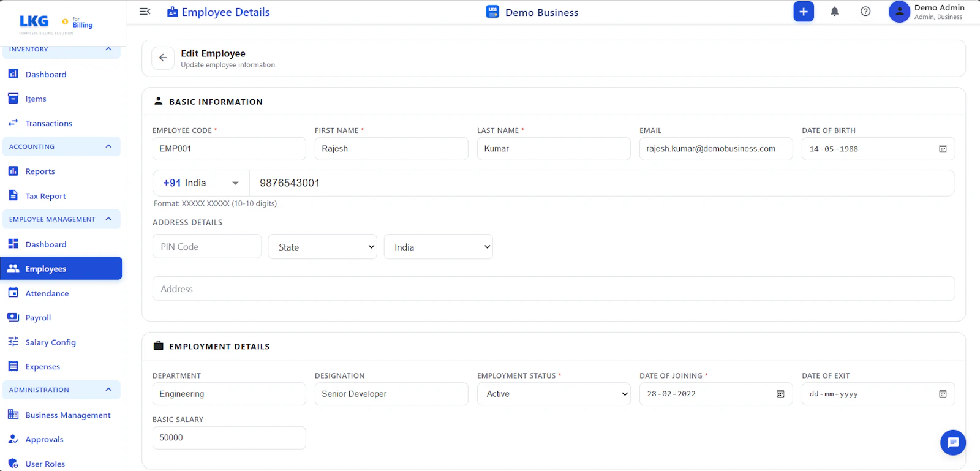Click the Address field
The width and height of the screenshot is (980, 471).
click(x=554, y=288)
